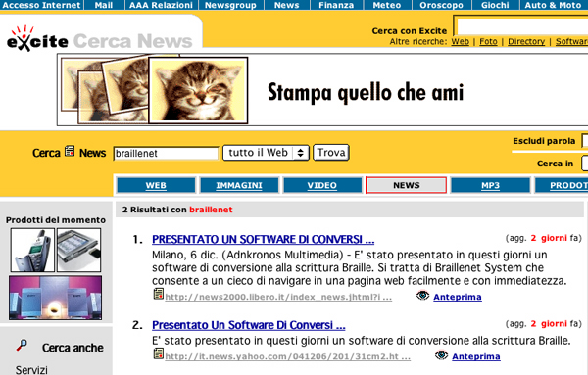Click the eye icon for first result preview

point(422,296)
